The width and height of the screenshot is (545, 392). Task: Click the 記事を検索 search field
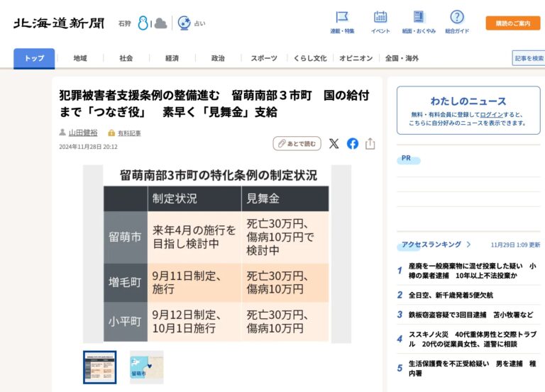click(529, 58)
